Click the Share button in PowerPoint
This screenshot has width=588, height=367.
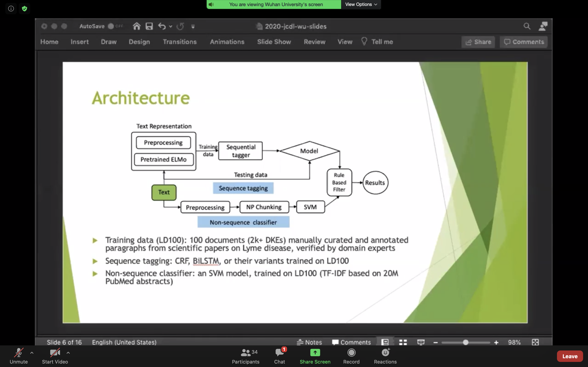coord(478,42)
